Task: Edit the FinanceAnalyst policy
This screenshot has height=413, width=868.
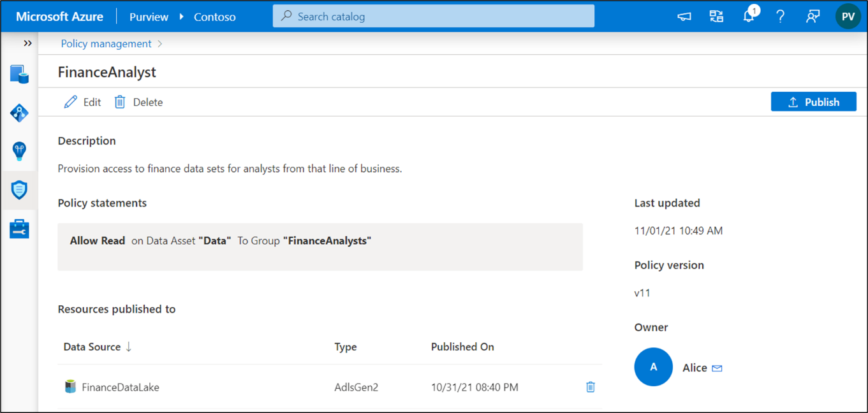Action: [82, 101]
